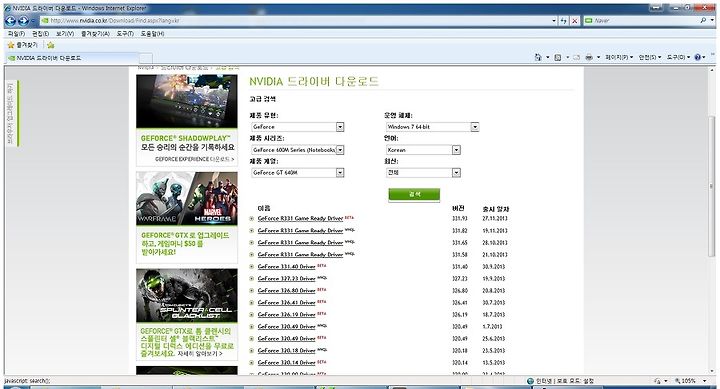
Task: Expand the driver row for version 331.93
Action: (x=252, y=219)
